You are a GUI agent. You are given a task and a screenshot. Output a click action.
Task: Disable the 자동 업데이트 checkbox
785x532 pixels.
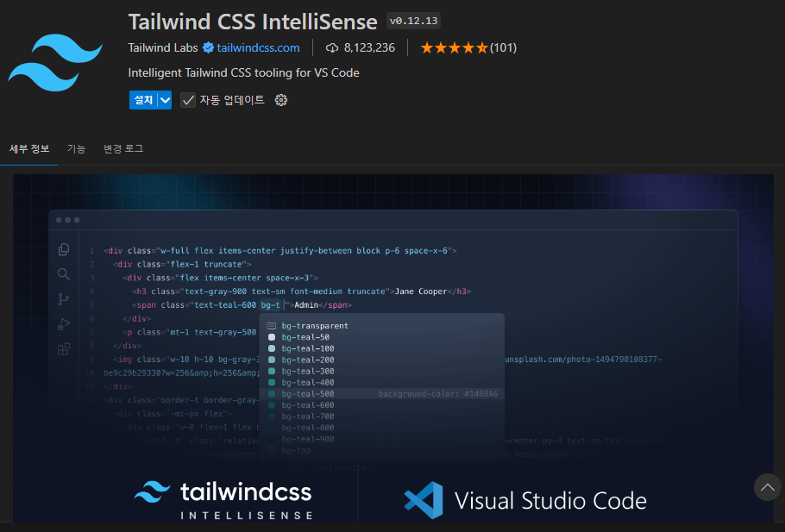tap(186, 100)
